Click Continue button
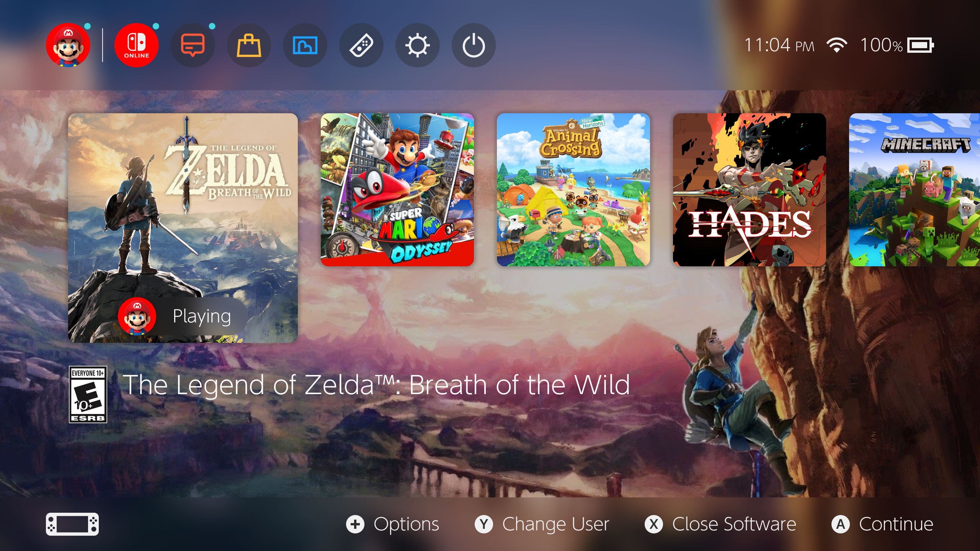Image resolution: width=980 pixels, height=551 pixels. click(x=883, y=524)
